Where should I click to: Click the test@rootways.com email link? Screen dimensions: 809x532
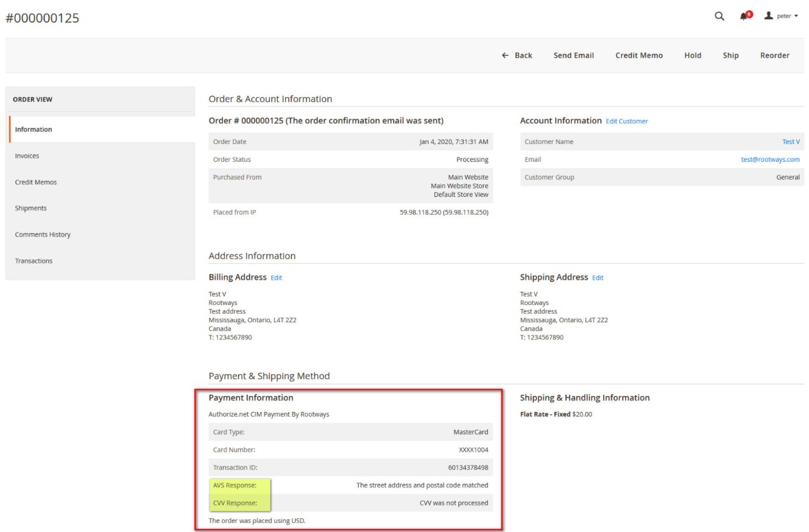[770, 160]
